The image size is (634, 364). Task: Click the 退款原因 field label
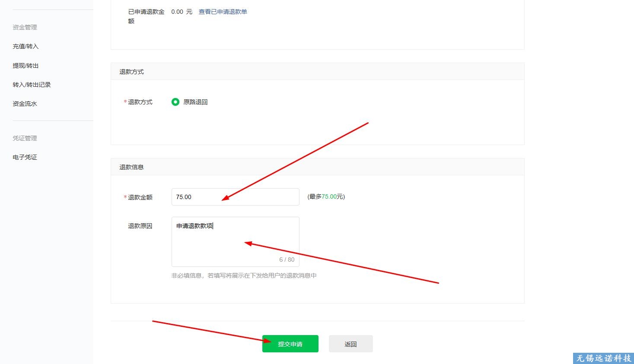[140, 226]
